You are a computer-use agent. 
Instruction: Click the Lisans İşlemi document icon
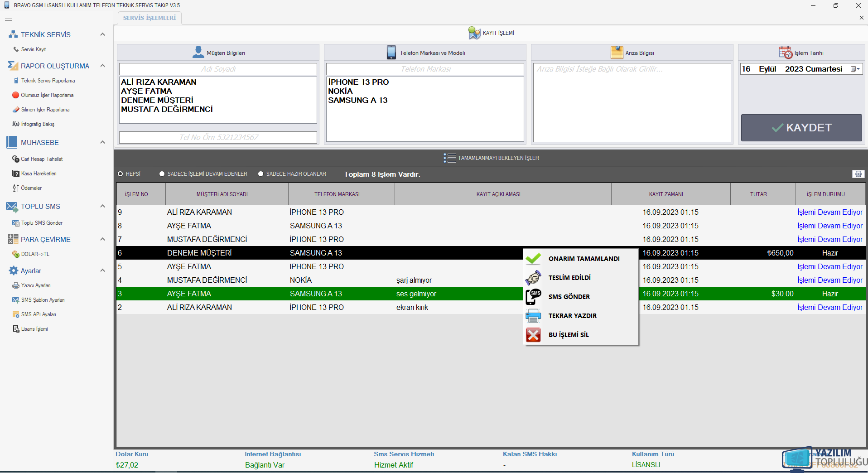click(16, 329)
